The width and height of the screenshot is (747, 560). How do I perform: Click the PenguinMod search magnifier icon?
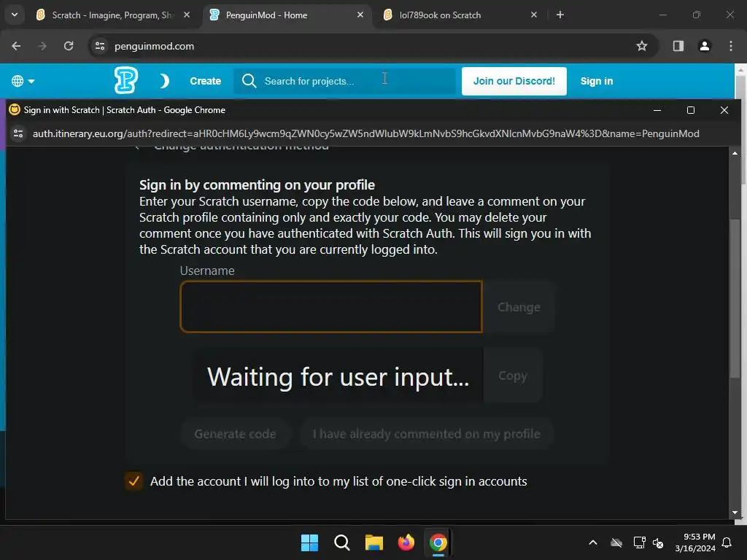(x=249, y=81)
